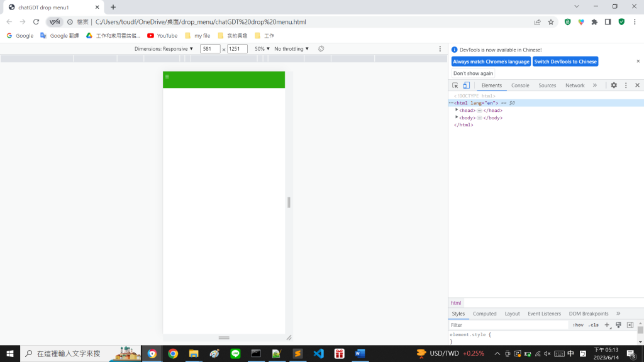Toggle the .cls classes panel

[x=593, y=325]
